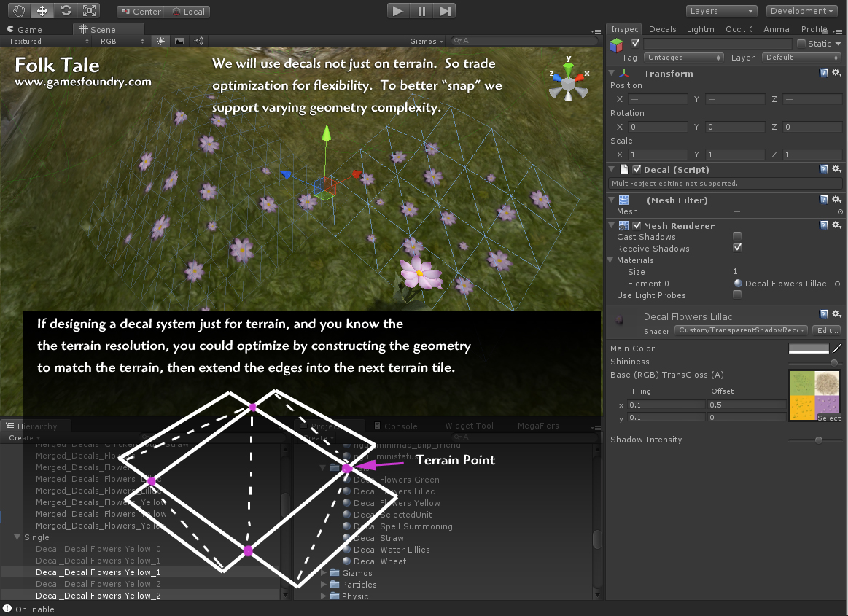This screenshot has height=616, width=848.
Task: Start Play mode
Action: [x=398, y=11]
